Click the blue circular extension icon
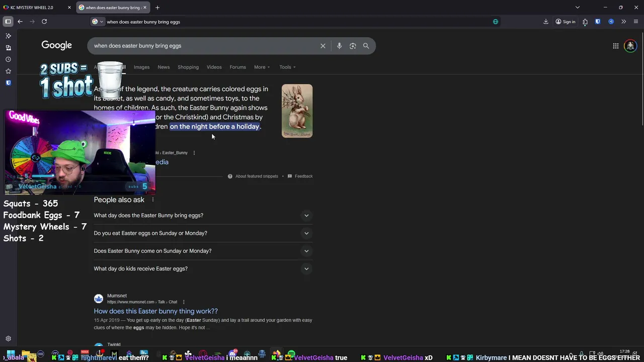 [x=611, y=22]
